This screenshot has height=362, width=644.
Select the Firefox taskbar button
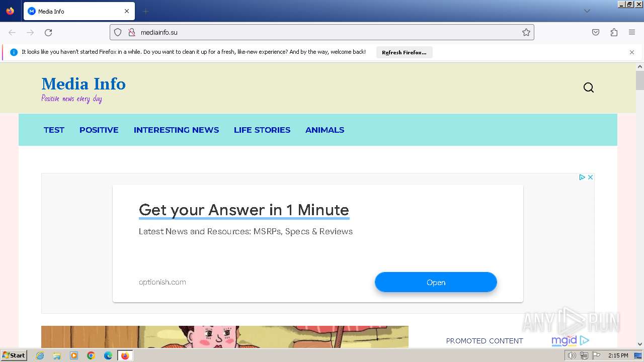(x=125, y=355)
